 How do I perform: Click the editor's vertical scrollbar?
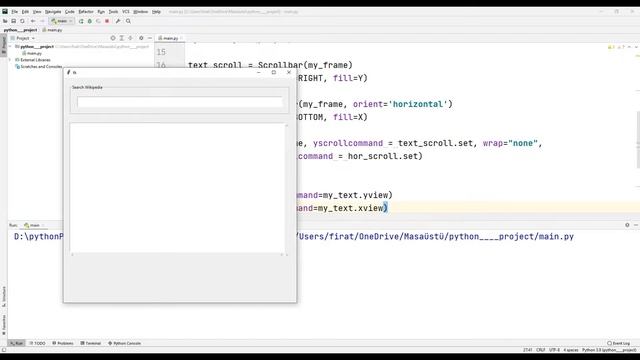[638, 139]
